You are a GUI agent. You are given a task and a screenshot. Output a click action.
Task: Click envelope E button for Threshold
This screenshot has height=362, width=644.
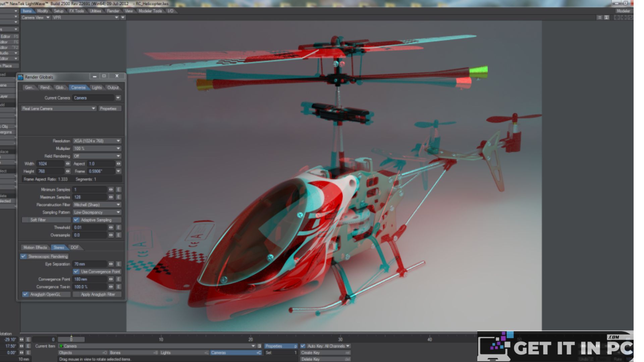point(118,227)
